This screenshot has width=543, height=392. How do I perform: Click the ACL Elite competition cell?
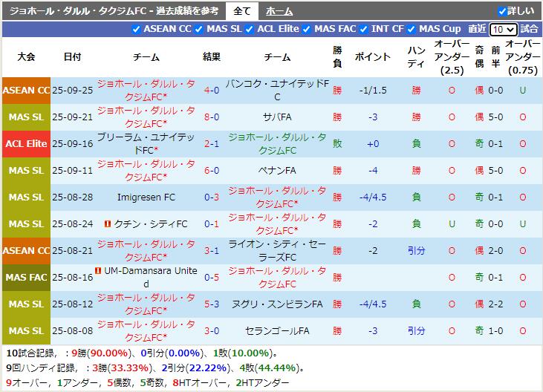coord(26,143)
